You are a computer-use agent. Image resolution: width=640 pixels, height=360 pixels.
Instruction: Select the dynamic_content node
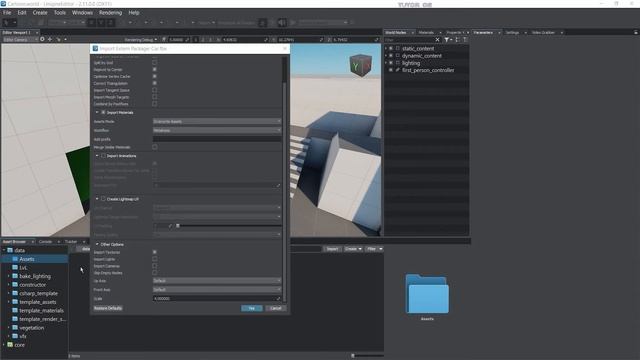[x=422, y=56]
